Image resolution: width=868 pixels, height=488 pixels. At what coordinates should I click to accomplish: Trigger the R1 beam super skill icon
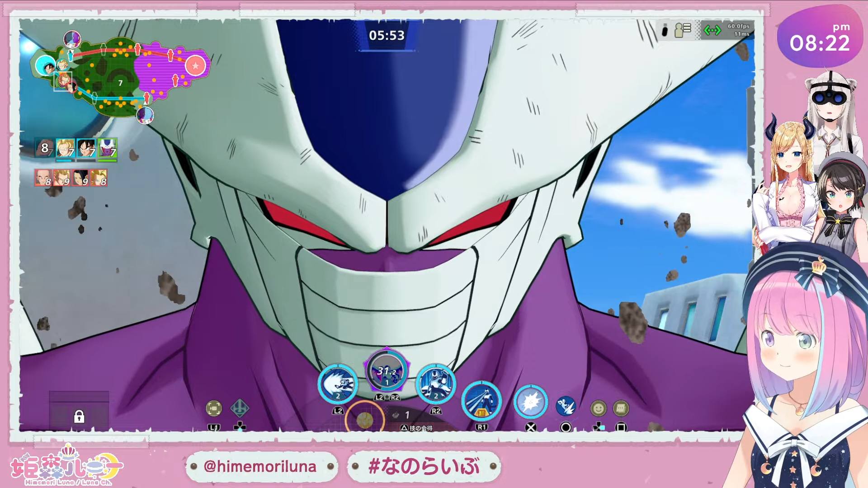tap(481, 401)
